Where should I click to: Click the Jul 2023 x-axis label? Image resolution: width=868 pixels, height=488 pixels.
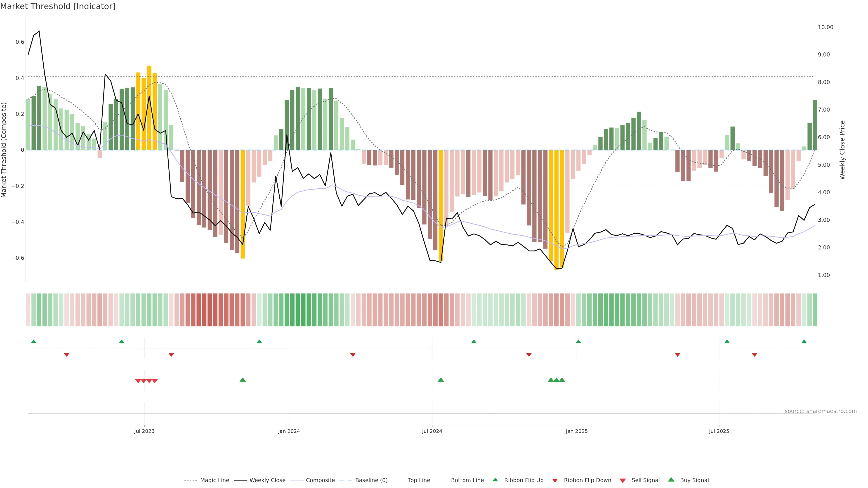(144, 431)
